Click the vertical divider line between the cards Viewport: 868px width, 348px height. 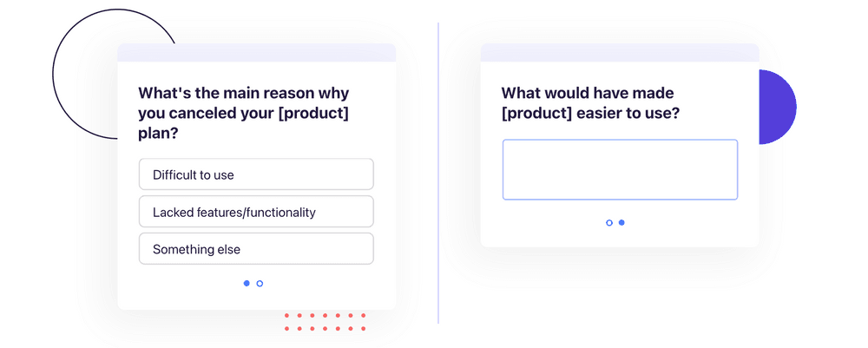click(438, 173)
